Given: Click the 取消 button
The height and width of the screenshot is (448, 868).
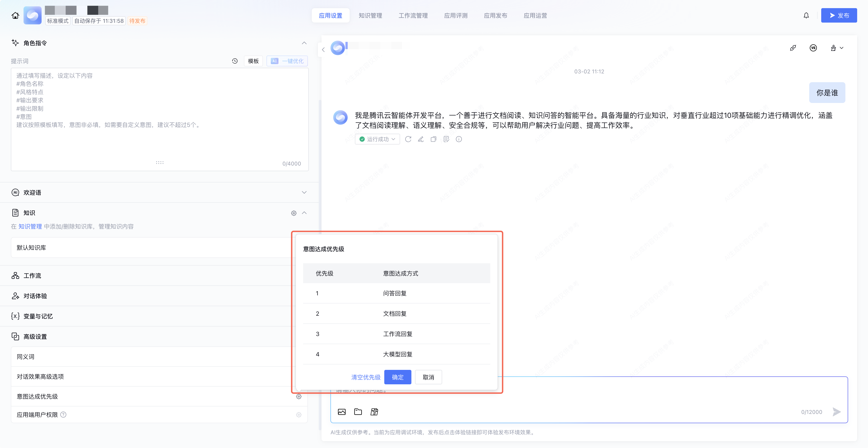Looking at the screenshot, I should coord(428,377).
